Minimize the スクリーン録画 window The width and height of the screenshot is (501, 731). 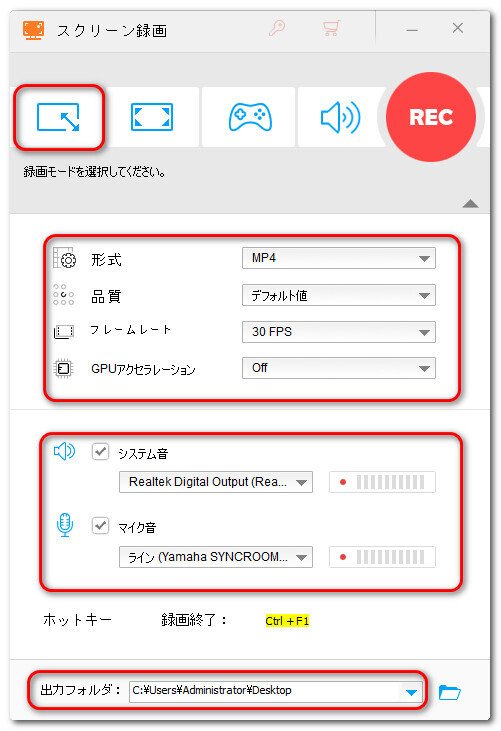(412, 30)
